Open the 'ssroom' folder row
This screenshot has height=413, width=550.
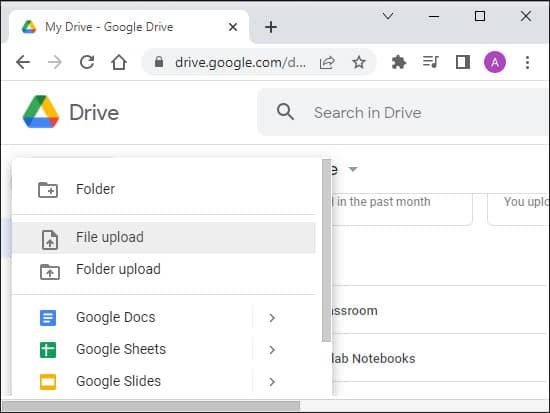(x=438, y=310)
